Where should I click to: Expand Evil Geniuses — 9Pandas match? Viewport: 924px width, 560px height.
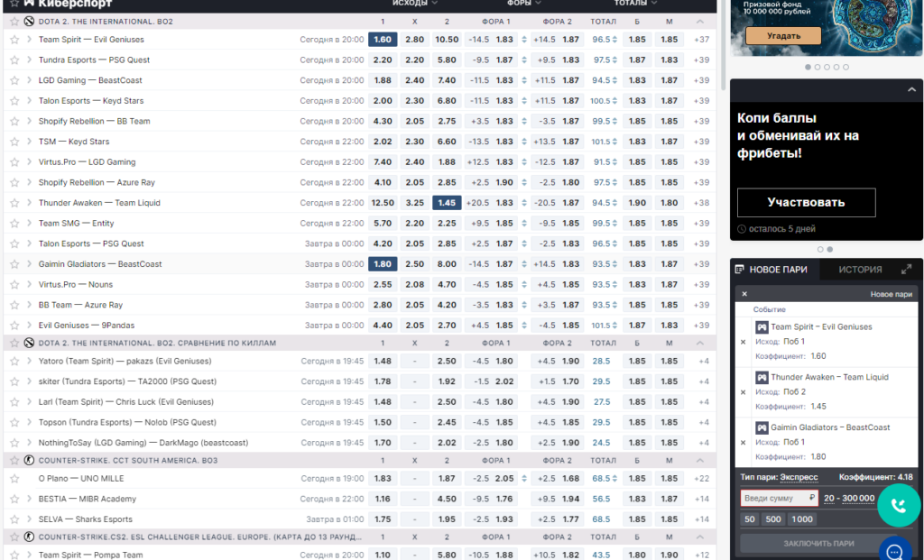[29, 325]
